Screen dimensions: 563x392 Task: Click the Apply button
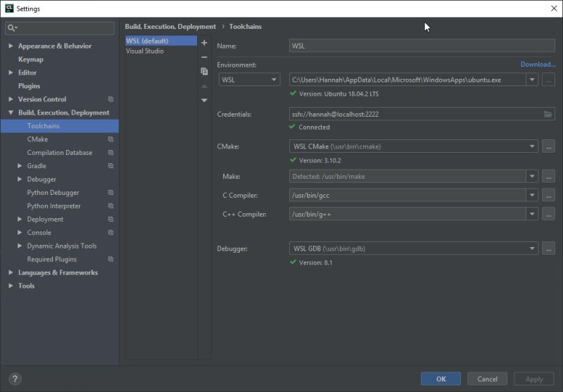click(x=534, y=379)
